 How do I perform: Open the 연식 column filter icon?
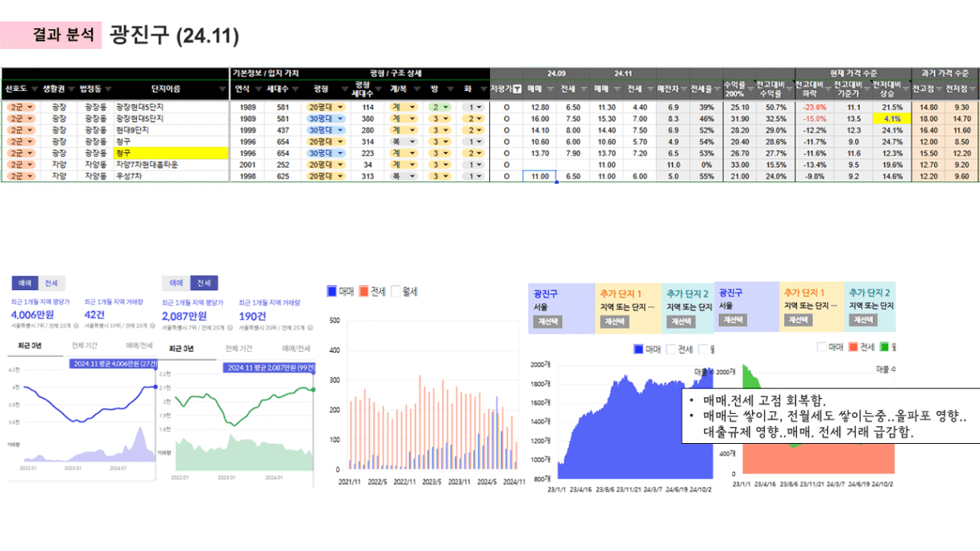(x=258, y=89)
